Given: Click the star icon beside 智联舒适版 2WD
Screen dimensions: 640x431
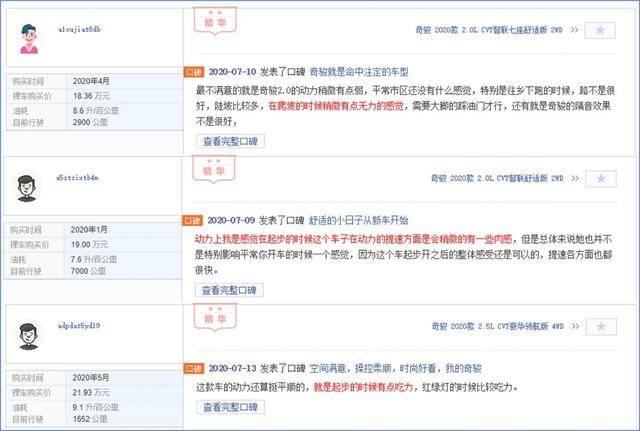Looking at the screenshot, I should click(x=601, y=179).
